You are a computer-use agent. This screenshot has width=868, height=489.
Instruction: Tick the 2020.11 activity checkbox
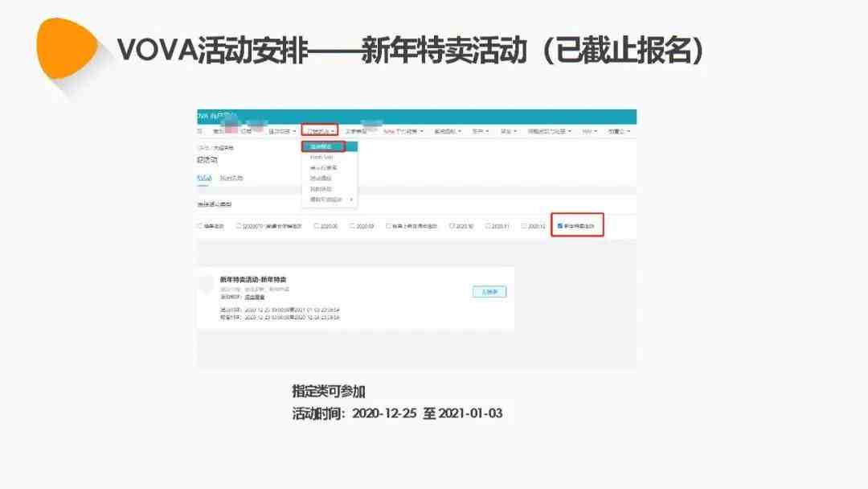(x=488, y=226)
